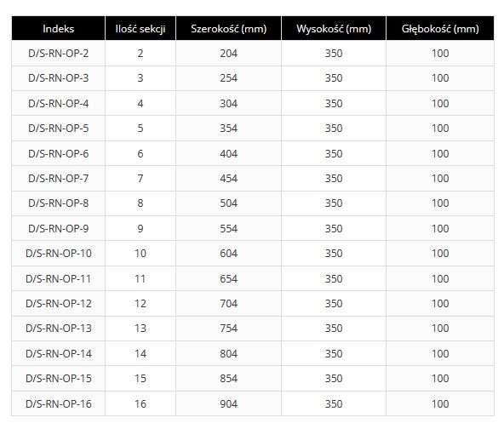Select the D/S-RN-OP-9 index cell

(58, 229)
